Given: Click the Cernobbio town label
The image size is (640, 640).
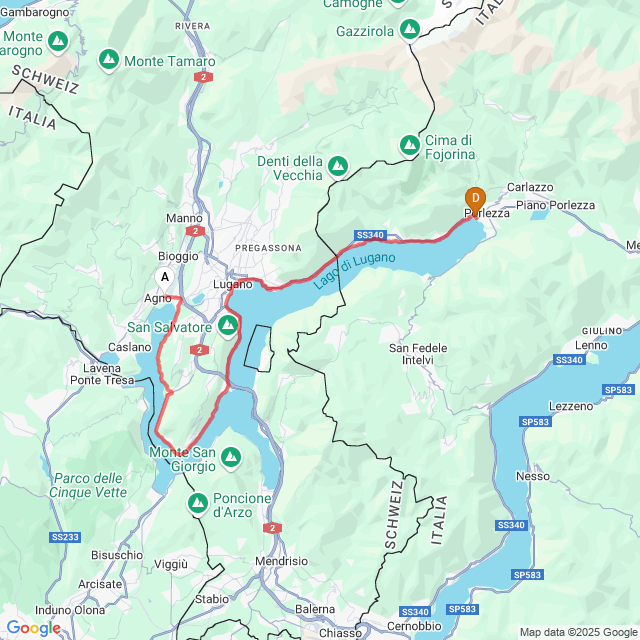Looking at the screenshot, I should (x=414, y=626).
